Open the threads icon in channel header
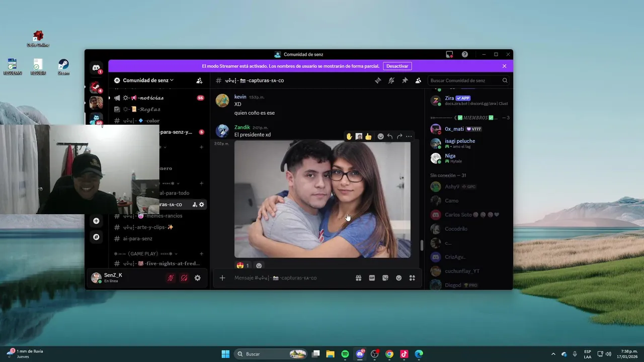The width and height of the screenshot is (644, 362). (x=378, y=80)
